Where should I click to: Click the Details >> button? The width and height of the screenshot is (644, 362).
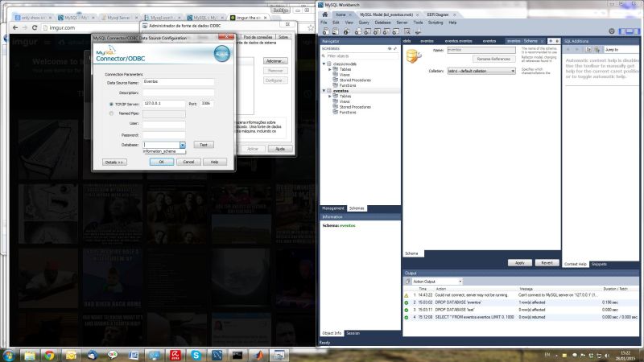114,162
